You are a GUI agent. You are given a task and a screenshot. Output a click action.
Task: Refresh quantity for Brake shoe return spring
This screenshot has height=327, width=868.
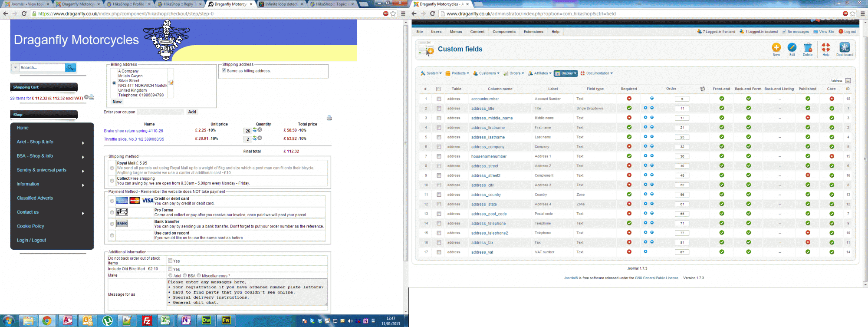tap(255, 130)
